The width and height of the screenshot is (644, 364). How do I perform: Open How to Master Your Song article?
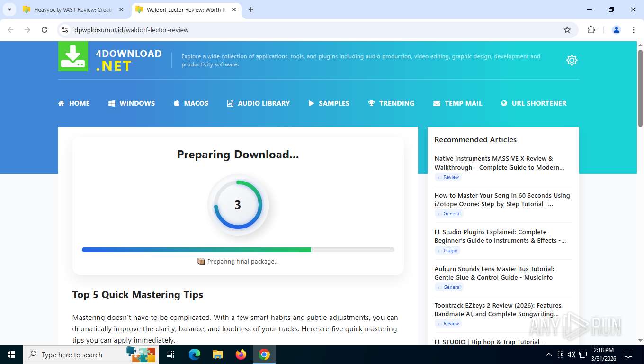[502, 200]
